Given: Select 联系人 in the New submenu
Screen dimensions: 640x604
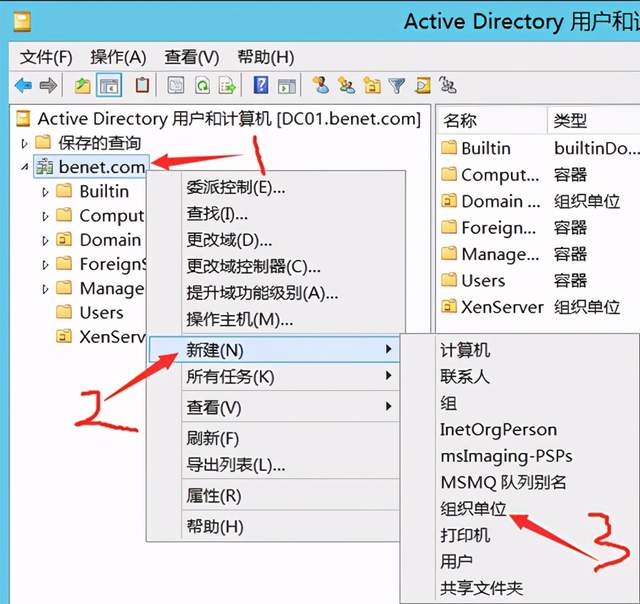Looking at the screenshot, I should pyautogui.click(x=465, y=376).
